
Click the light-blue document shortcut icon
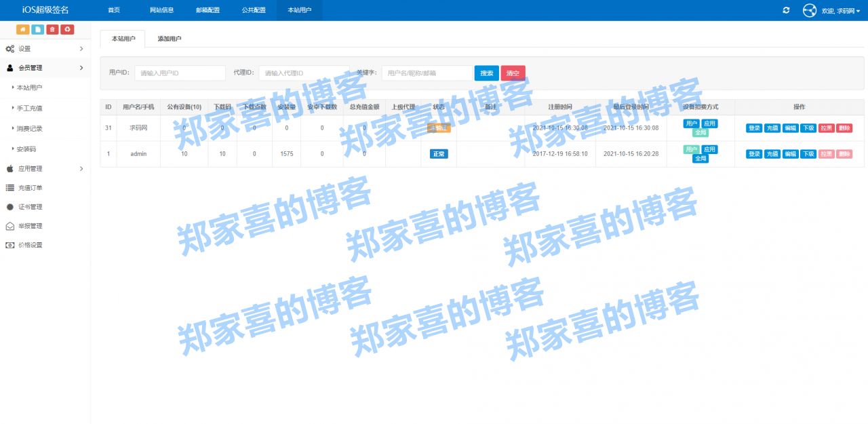[x=38, y=29]
